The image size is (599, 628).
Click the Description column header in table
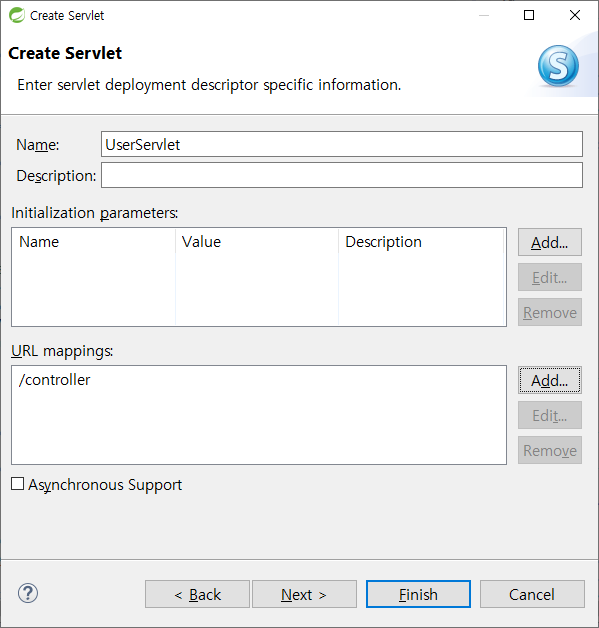(421, 242)
